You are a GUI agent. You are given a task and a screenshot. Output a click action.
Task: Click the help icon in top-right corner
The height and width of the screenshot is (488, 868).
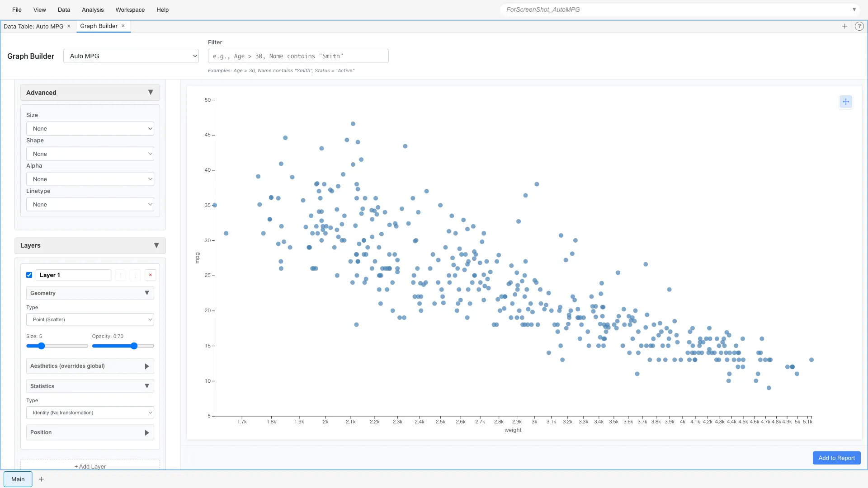pos(859,26)
